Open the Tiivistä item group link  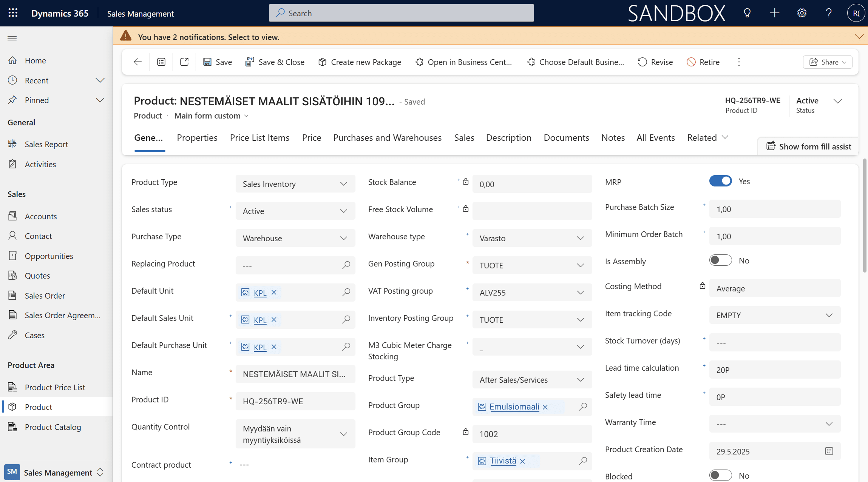[x=503, y=460]
